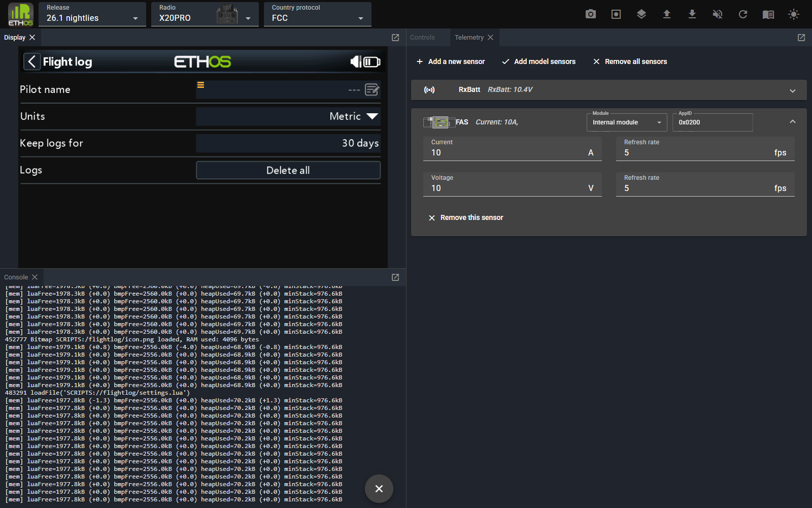Viewport: 812px width, 508px height.
Task: Select the Console tab
Action: (16, 277)
